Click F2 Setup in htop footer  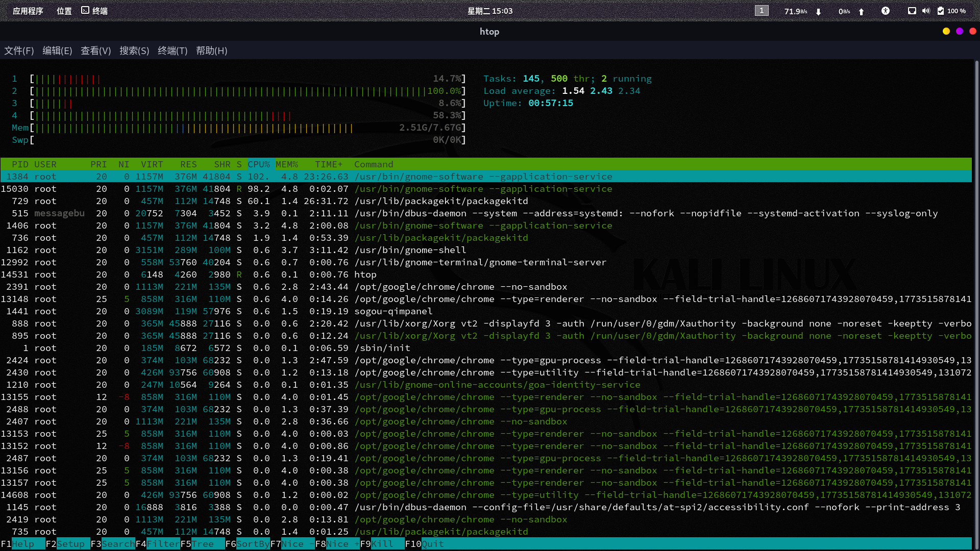(x=68, y=544)
